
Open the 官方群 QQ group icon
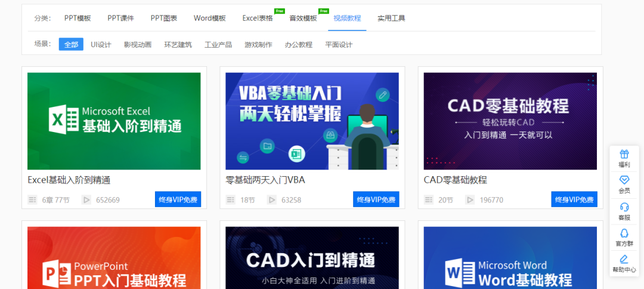pos(624,233)
